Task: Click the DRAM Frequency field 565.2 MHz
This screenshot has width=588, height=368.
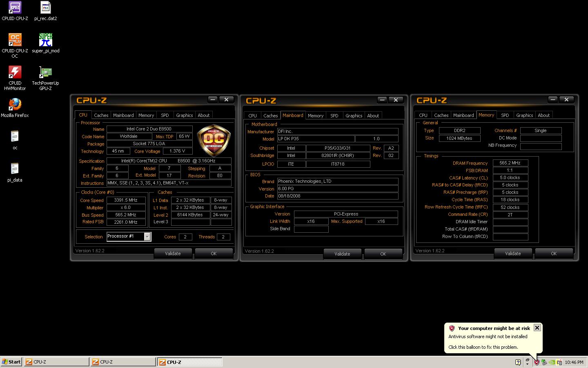Action: click(510, 163)
